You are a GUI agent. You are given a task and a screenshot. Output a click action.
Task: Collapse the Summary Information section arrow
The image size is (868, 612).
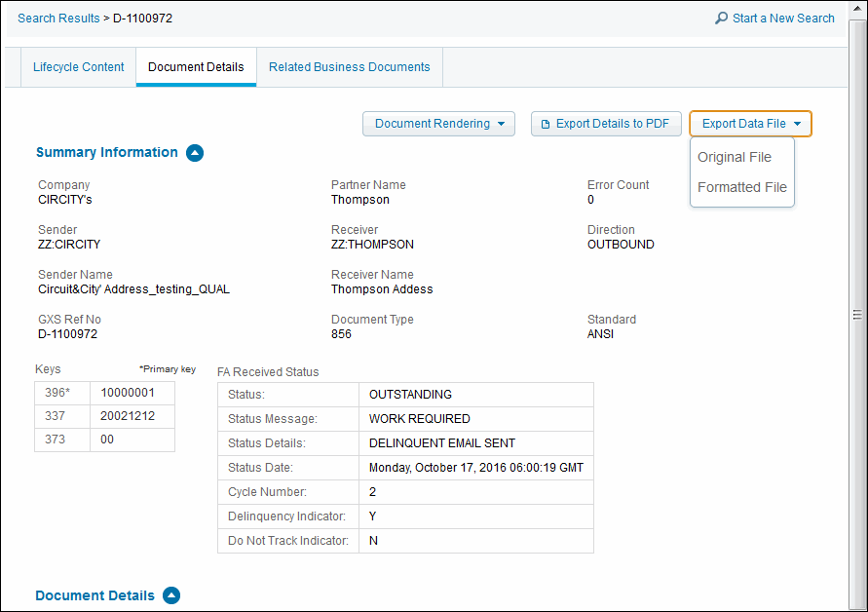point(195,153)
